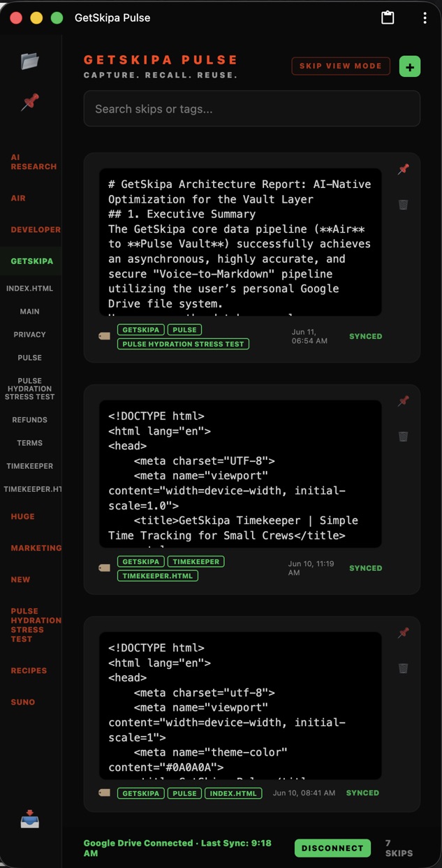Open the DEVELOPER category
This screenshot has height=868, width=442.
click(x=36, y=230)
